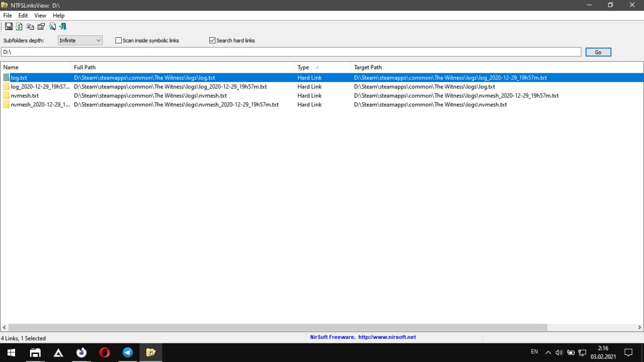Show hidden system tray icons
This screenshot has width=644, height=362.
(548, 352)
